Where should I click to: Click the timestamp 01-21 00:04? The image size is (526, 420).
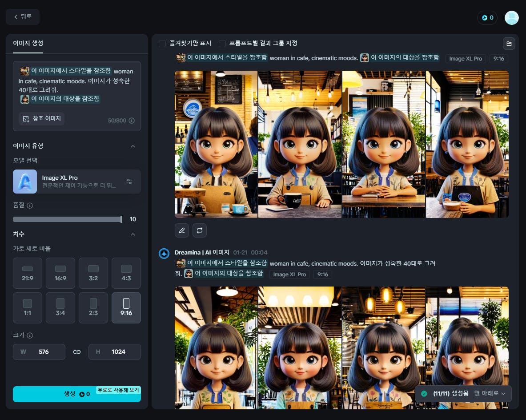click(250, 252)
